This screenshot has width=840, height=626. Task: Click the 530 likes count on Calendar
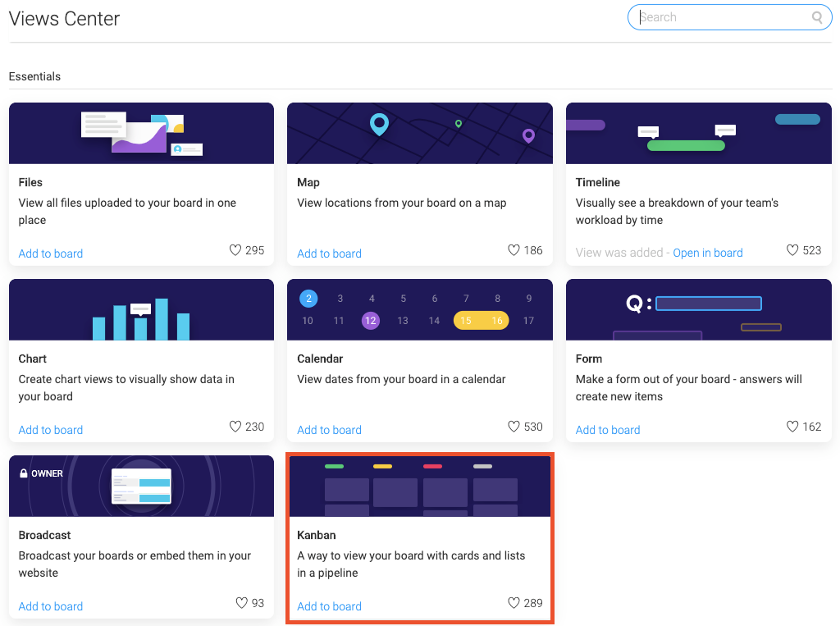click(533, 427)
